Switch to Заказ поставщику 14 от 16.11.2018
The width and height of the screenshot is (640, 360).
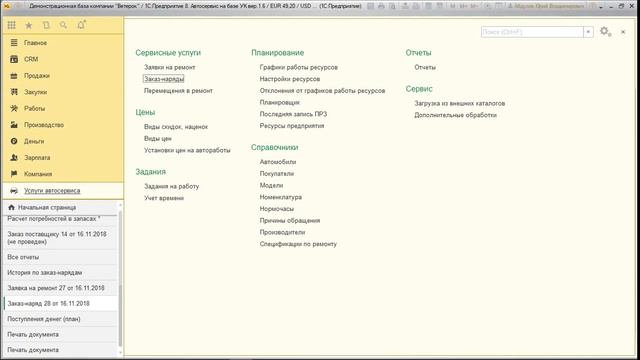[x=60, y=238]
